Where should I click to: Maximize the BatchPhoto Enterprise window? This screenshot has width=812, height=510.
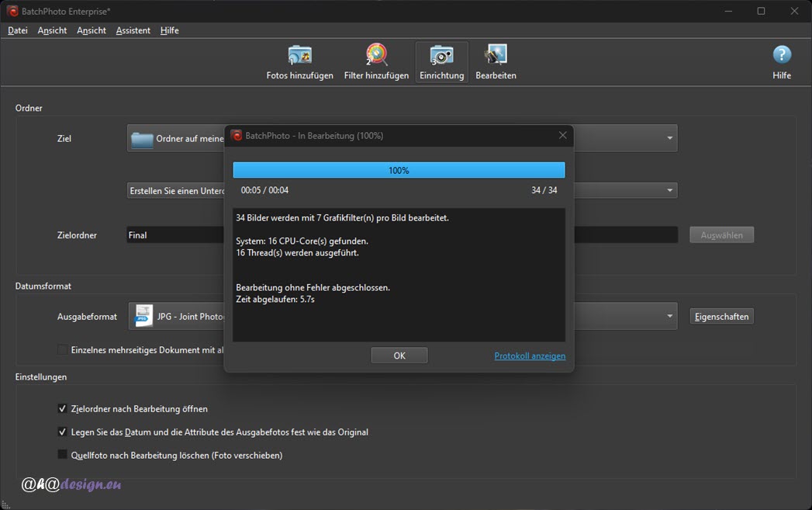(761, 11)
